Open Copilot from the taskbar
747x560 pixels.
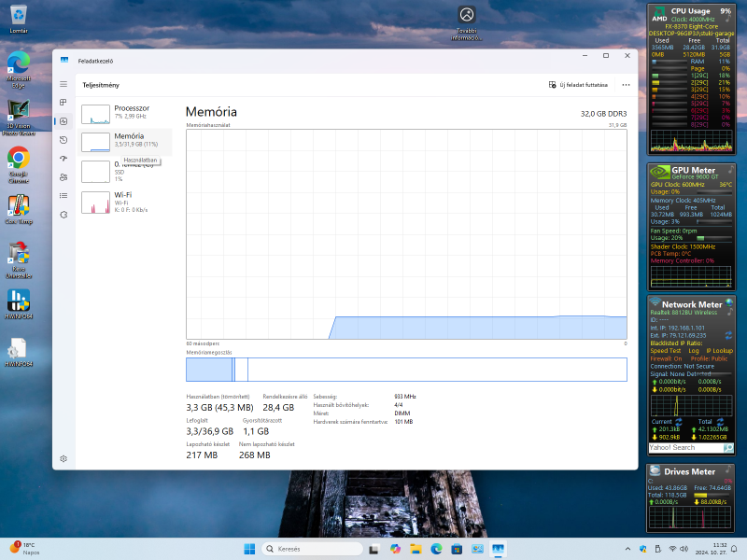tap(395, 549)
